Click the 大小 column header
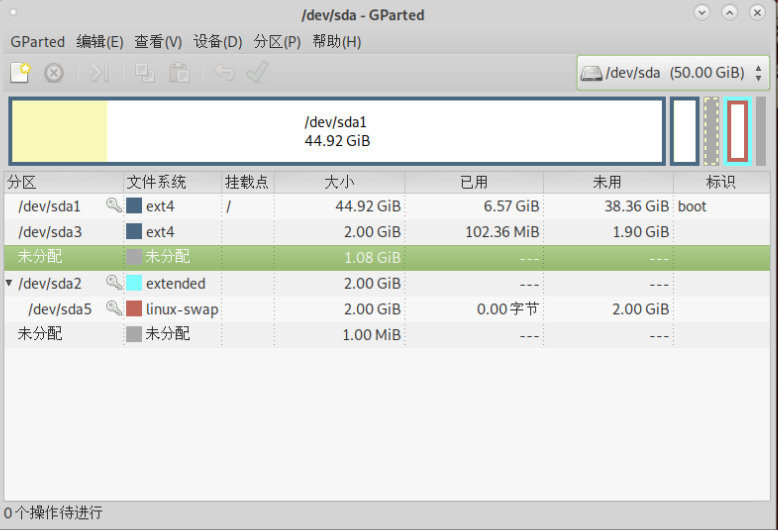Image resolution: width=778 pixels, height=530 pixels. 339,182
